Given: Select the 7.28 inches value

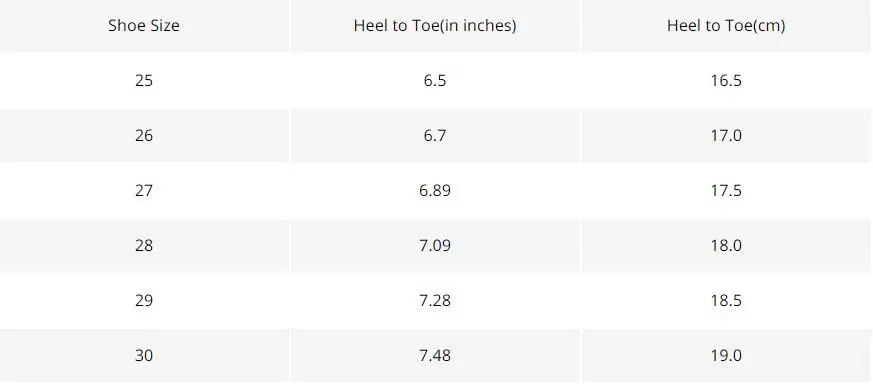Looking at the screenshot, I should [x=435, y=301].
